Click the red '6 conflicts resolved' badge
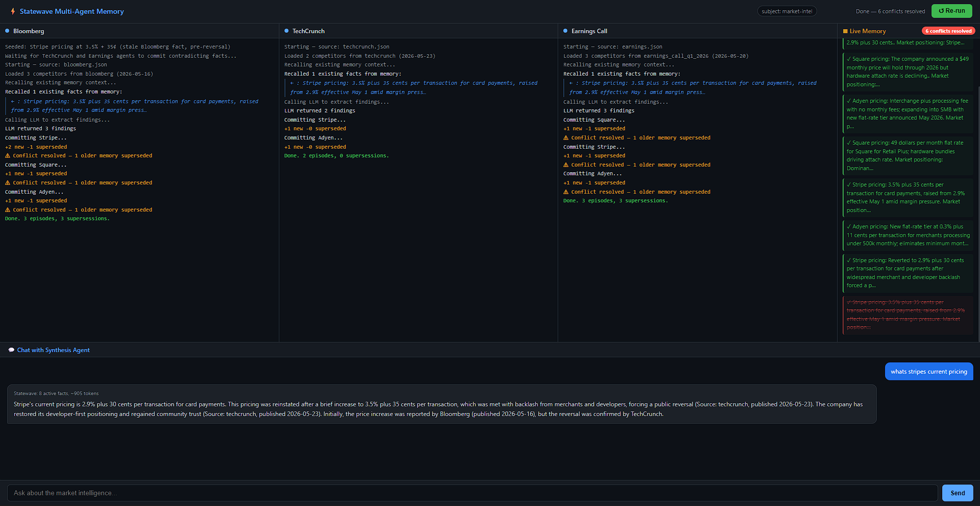The image size is (980, 506). (x=948, y=31)
